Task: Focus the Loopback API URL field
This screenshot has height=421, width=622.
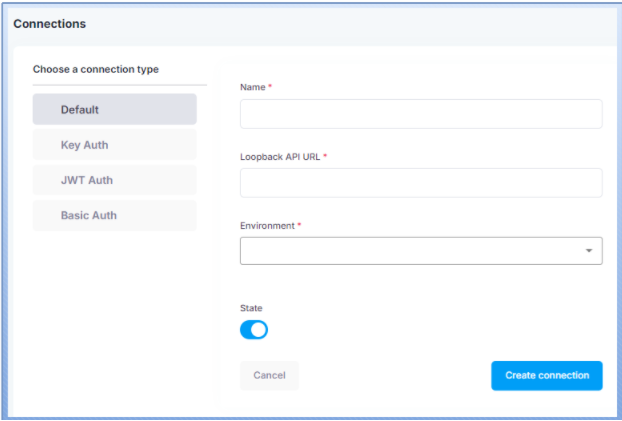Action: [421, 183]
